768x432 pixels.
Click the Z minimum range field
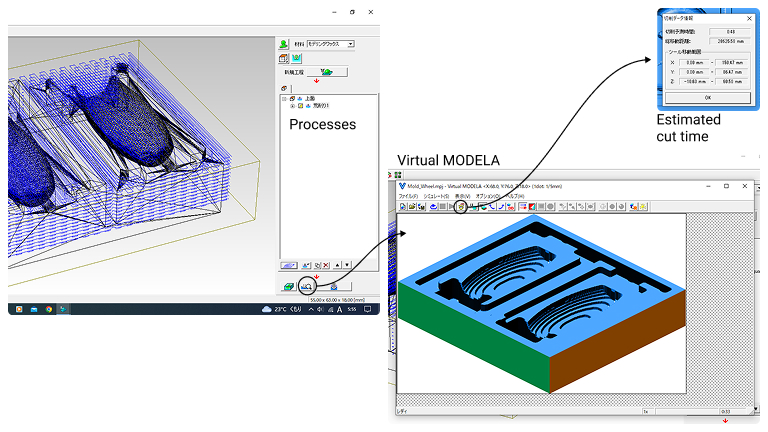[695, 81]
